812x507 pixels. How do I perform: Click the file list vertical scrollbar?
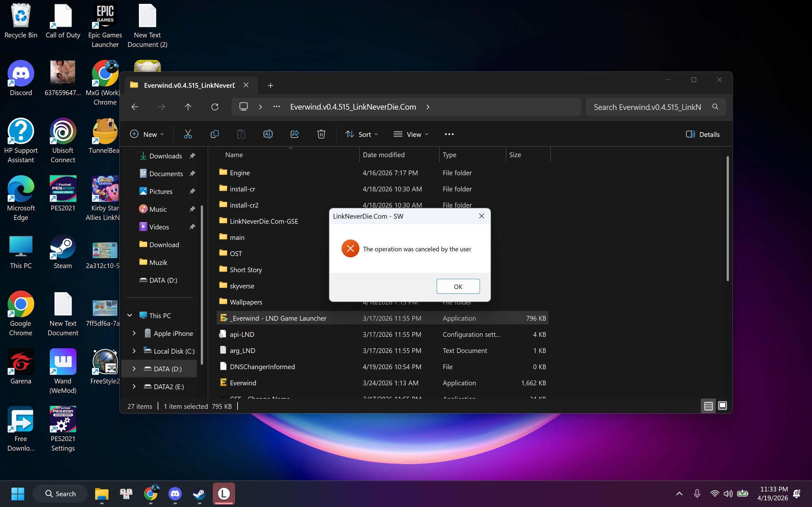pos(727,218)
